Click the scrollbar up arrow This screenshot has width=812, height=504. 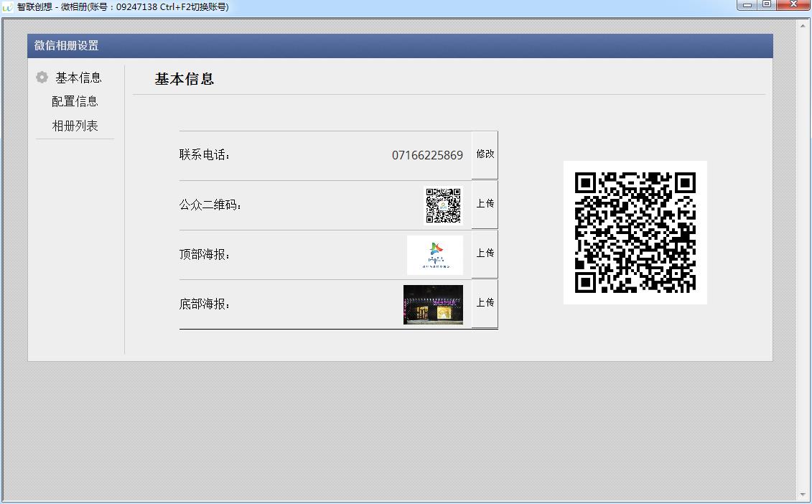(803, 24)
